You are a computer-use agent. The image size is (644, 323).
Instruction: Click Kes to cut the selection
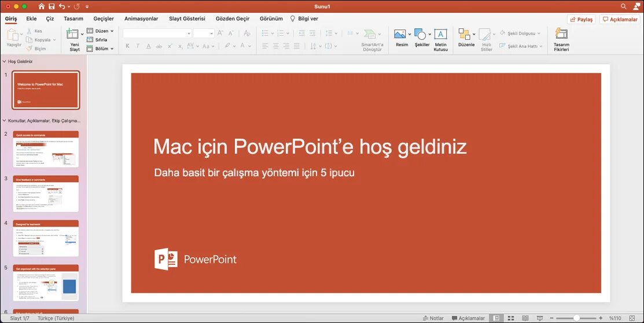click(x=35, y=31)
